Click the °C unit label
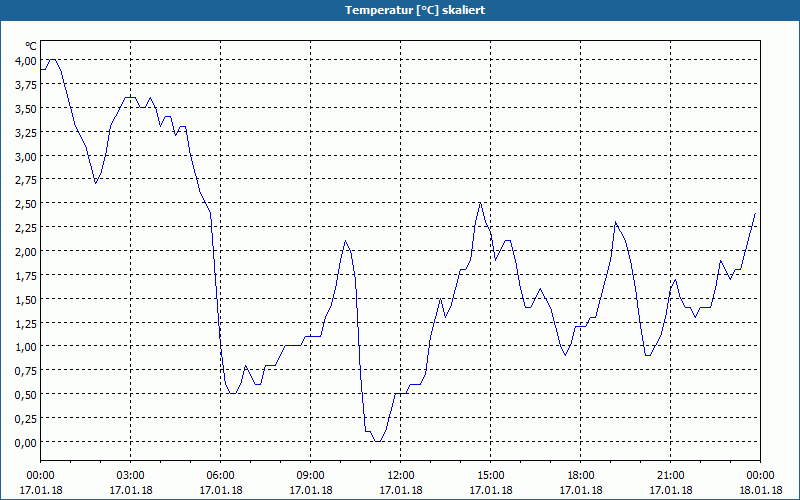This screenshot has height=500, width=800. tap(31, 46)
